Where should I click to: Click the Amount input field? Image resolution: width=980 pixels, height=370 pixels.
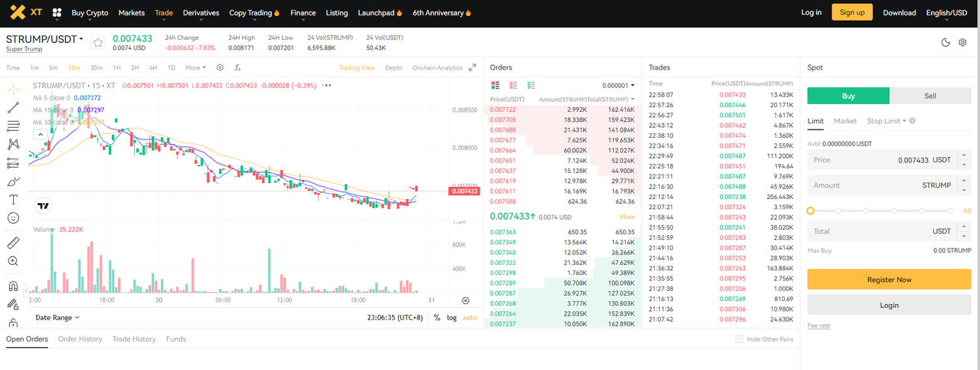click(x=889, y=185)
